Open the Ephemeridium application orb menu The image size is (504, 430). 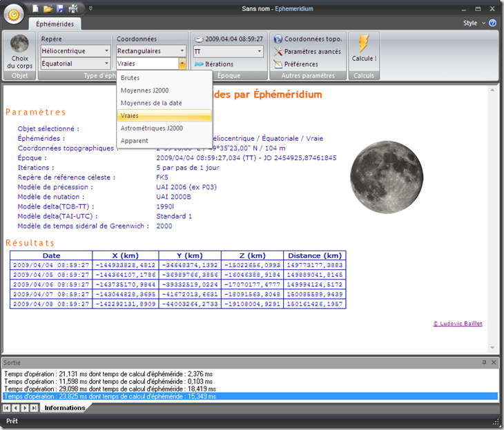point(14,14)
